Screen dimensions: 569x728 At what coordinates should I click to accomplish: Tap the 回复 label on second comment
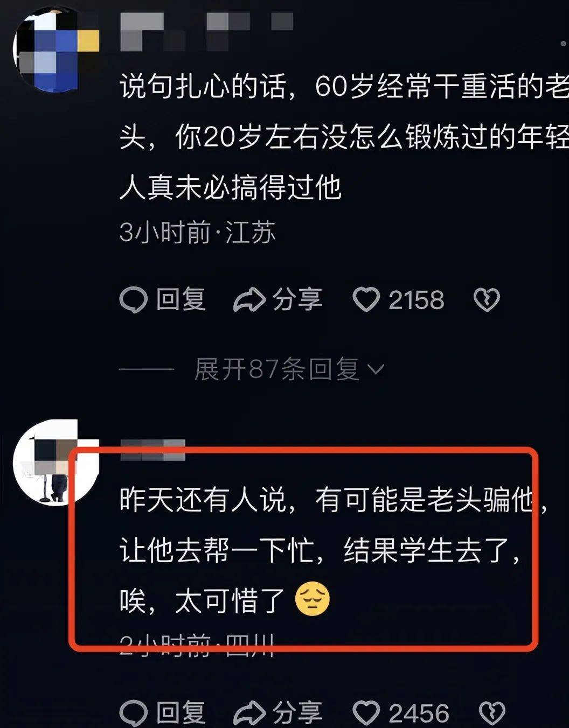click(x=181, y=713)
